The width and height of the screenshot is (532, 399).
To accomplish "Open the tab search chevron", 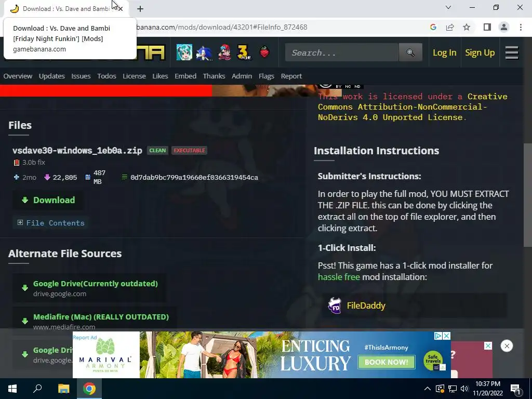I will (x=448, y=7).
